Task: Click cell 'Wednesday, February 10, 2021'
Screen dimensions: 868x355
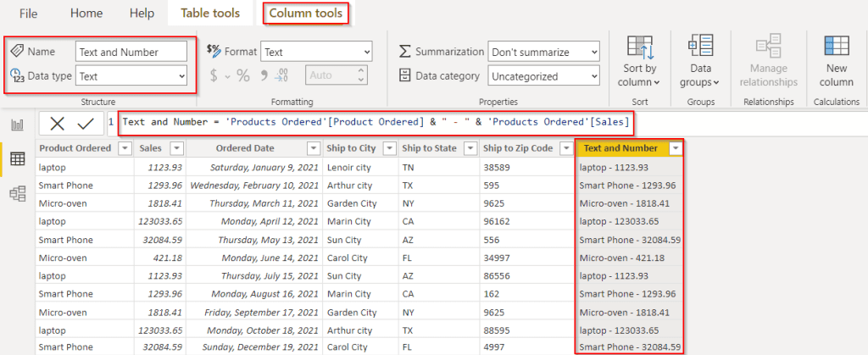Action: [254, 186]
